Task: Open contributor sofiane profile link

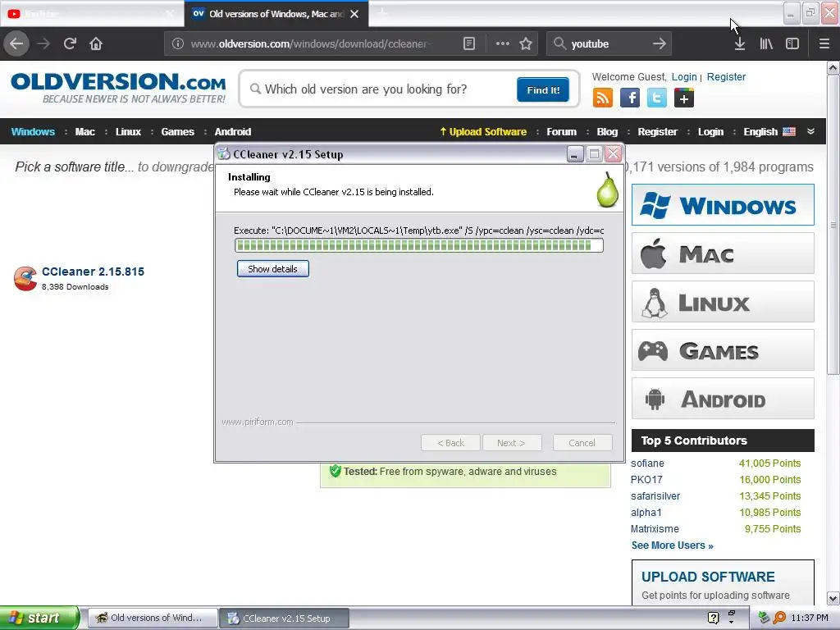Action: (647, 463)
